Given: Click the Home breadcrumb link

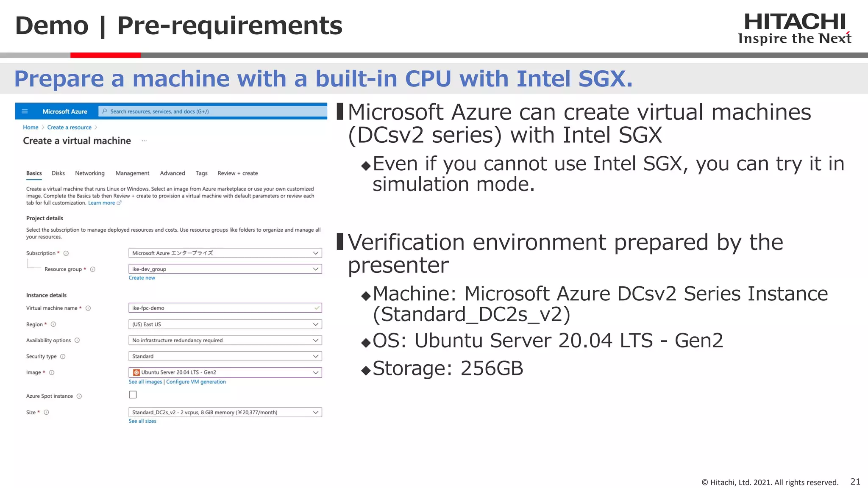Looking at the screenshot, I should click(31, 128).
